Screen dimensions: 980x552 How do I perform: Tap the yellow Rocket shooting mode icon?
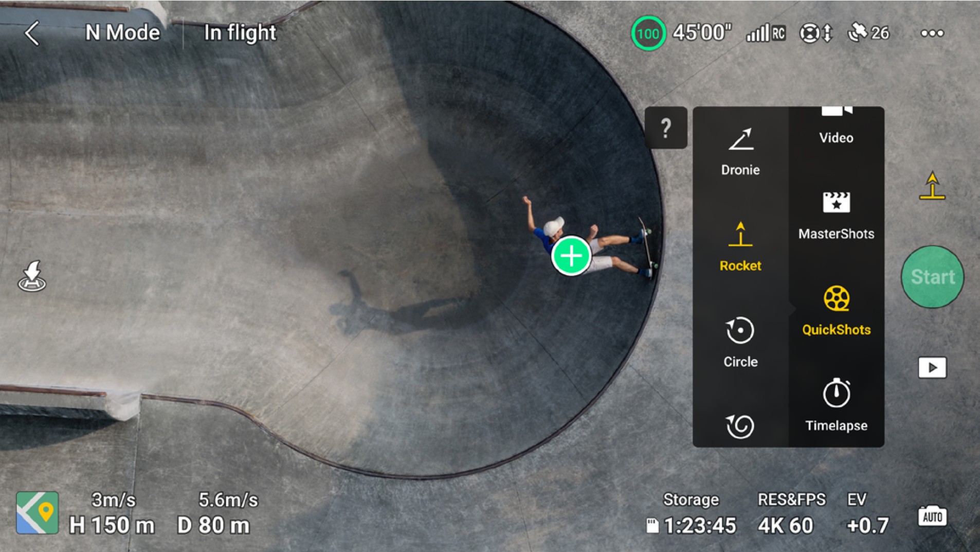[932, 186]
